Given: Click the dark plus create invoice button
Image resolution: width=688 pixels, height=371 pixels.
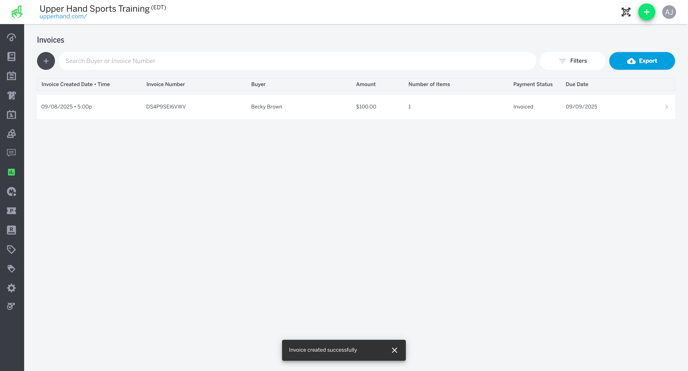Looking at the screenshot, I should [x=46, y=61].
